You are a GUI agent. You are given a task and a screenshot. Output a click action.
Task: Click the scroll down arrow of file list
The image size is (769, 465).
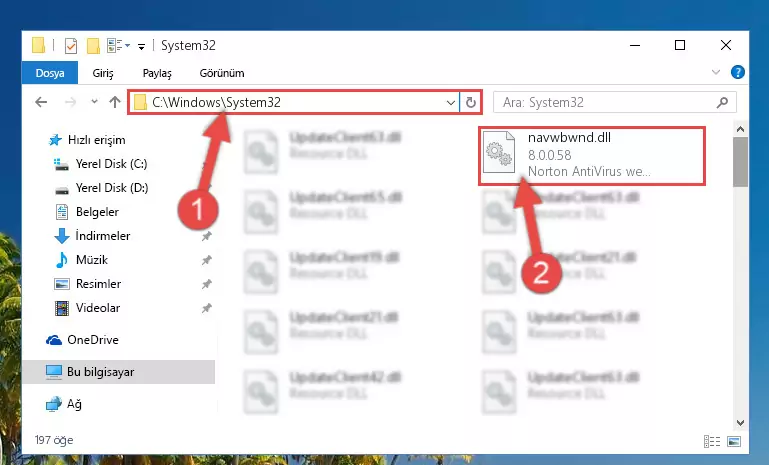740,423
